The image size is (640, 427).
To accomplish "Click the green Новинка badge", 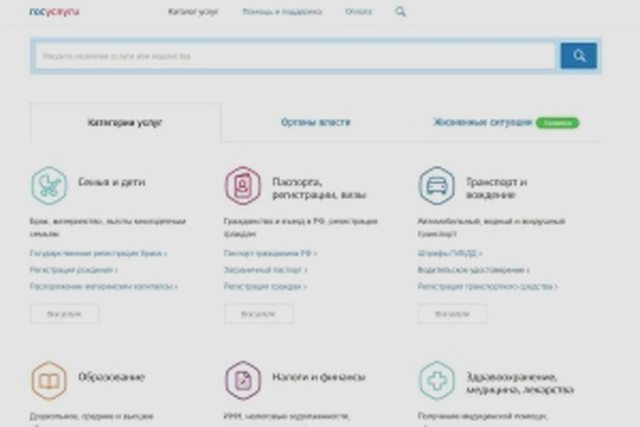I will coord(558,122).
